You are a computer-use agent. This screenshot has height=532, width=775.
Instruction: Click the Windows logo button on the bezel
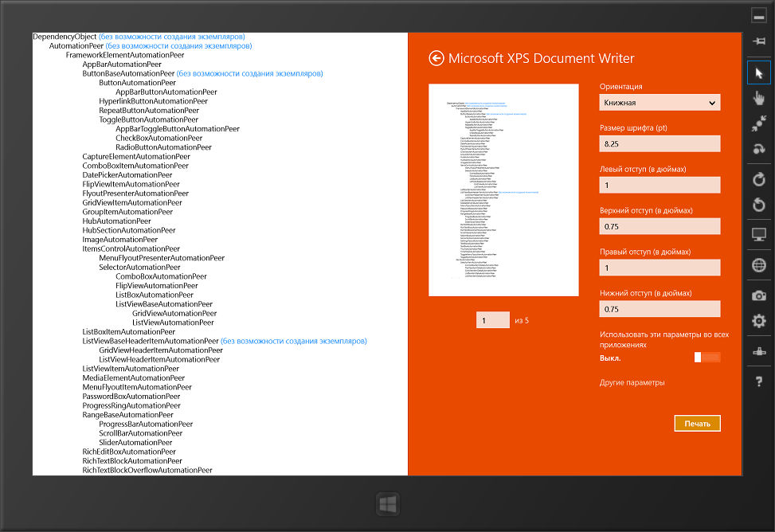[387, 504]
